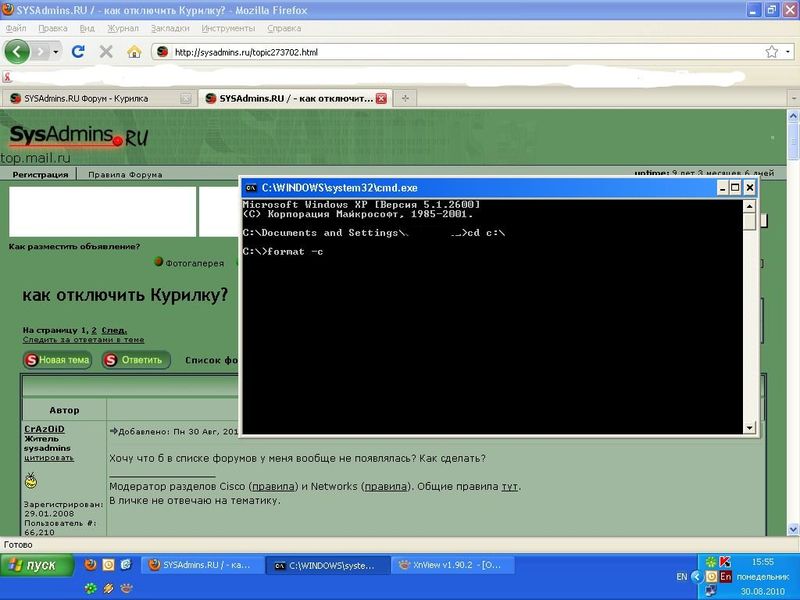
Task: Click the winged quick launch icon
Action: pos(108,588)
